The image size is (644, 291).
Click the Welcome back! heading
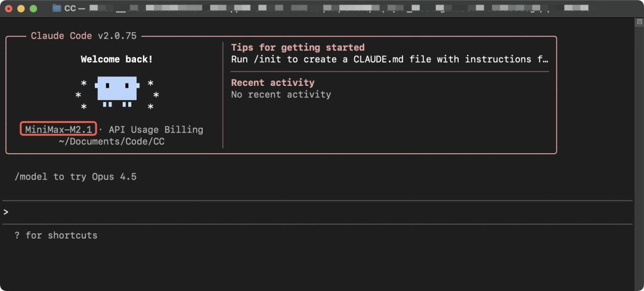117,59
